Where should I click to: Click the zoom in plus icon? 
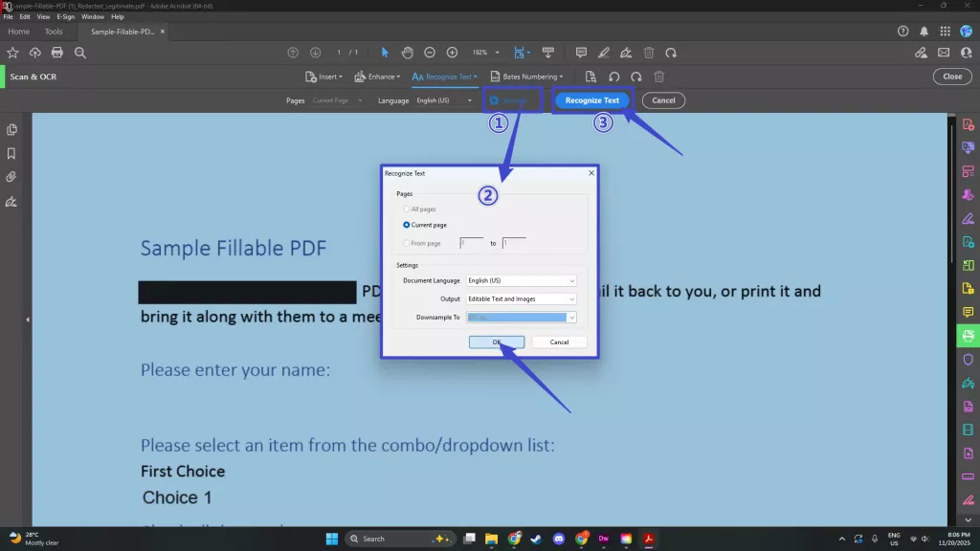452,53
